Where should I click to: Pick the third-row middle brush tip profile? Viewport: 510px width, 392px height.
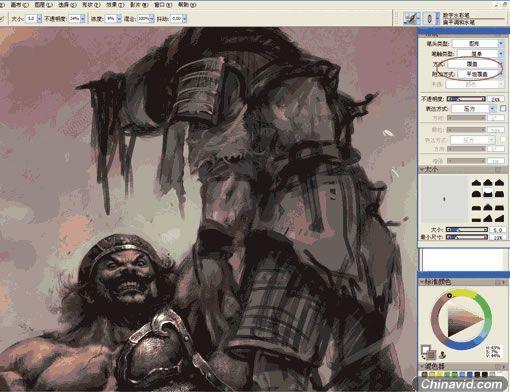(x=488, y=207)
